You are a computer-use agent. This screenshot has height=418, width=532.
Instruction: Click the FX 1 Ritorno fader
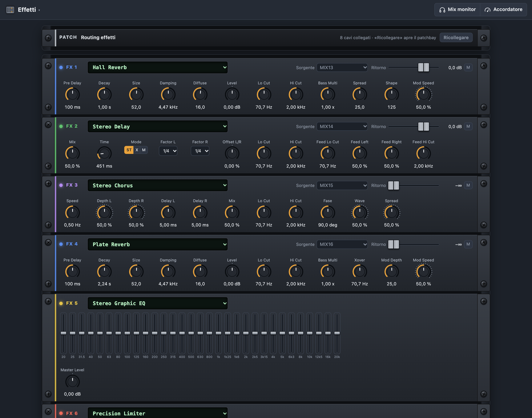424,67
